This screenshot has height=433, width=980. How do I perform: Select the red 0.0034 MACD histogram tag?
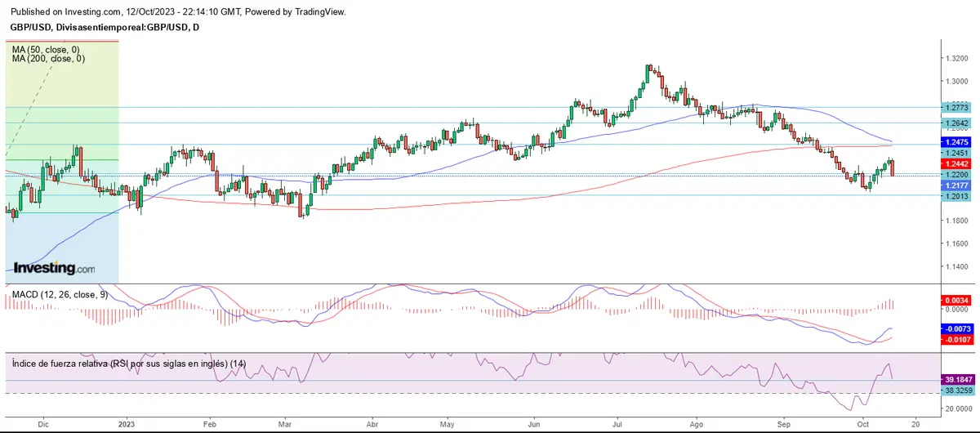956,301
